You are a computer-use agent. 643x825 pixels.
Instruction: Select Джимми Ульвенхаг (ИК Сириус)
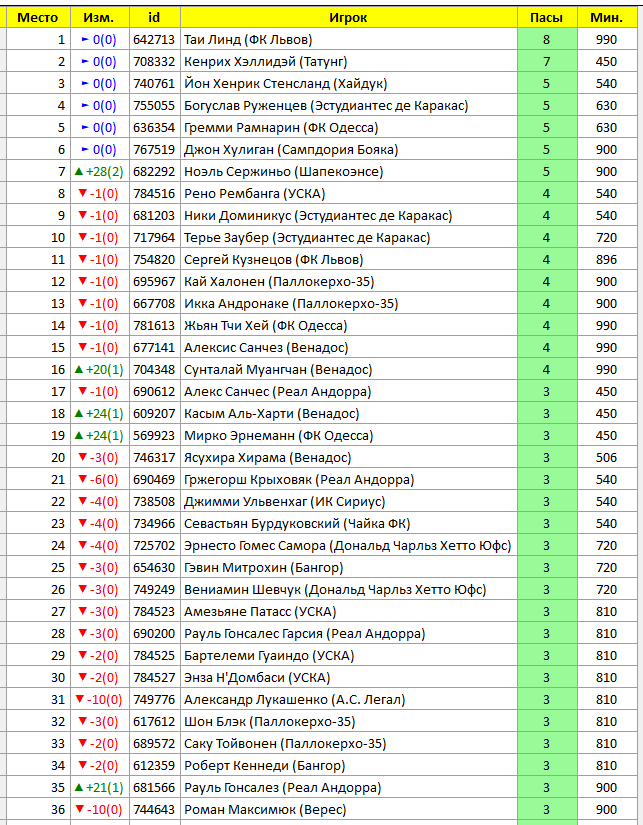pos(349,502)
